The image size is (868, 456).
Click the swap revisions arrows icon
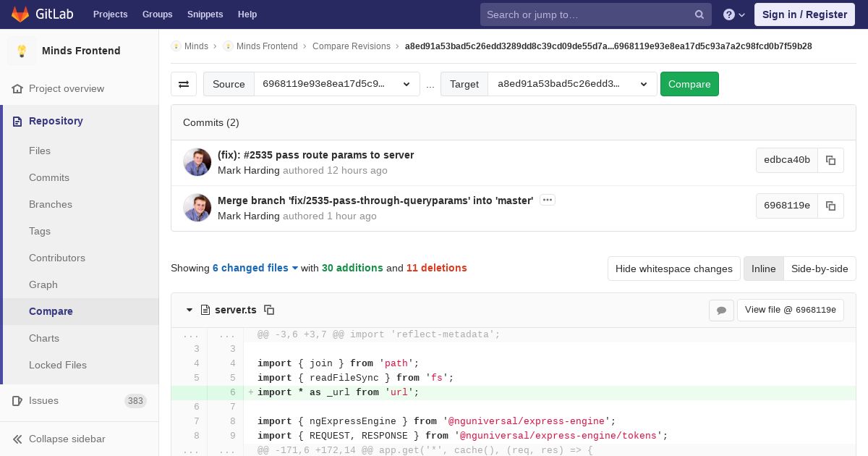click(184, 84)
